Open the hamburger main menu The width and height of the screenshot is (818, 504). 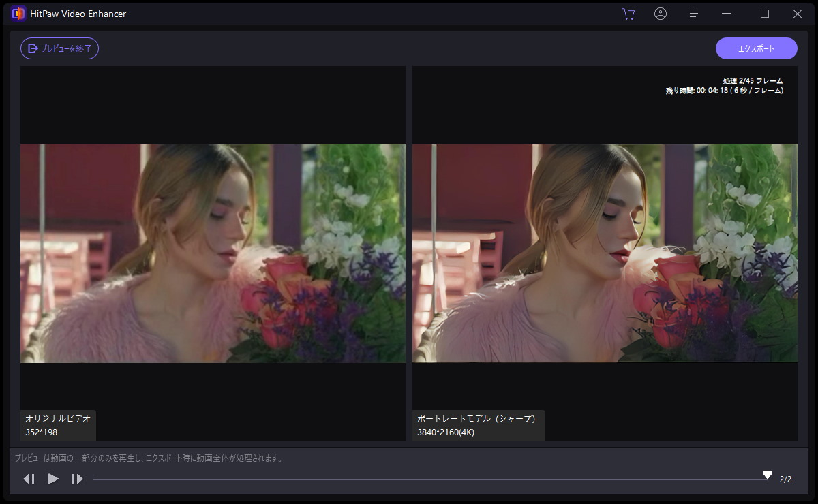[693, 14]
